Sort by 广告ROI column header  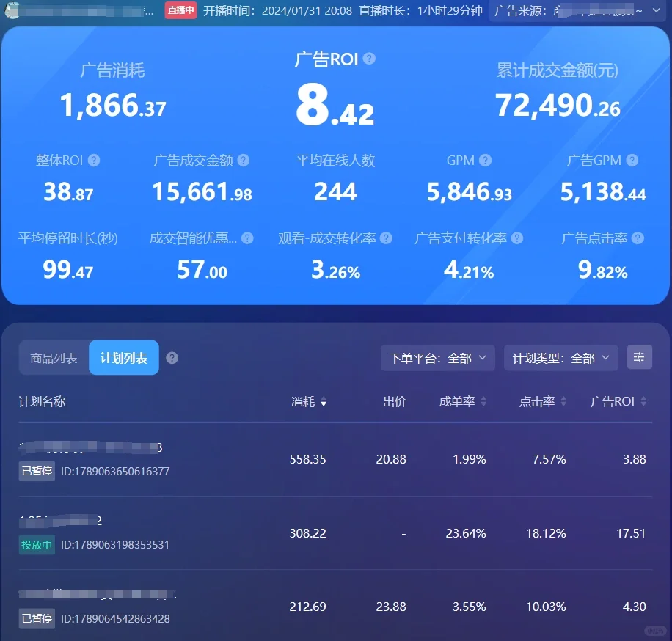(x=619, y=402)
